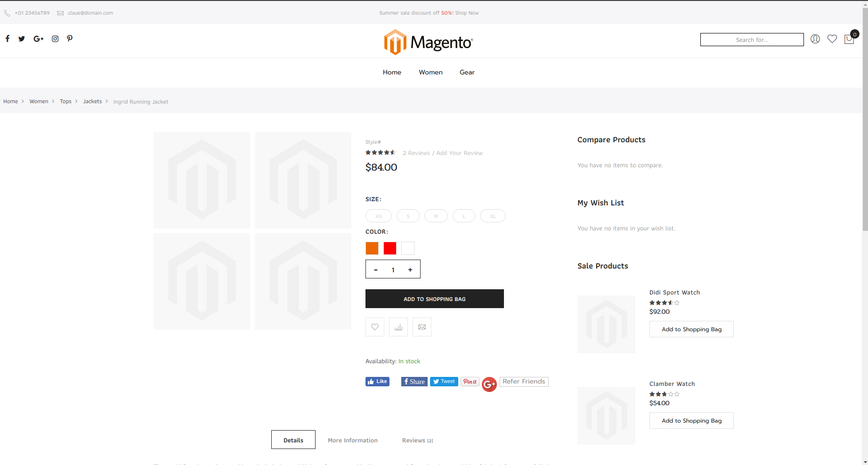
Task: Click the Add Your Review link
Action: pos(459,153)
